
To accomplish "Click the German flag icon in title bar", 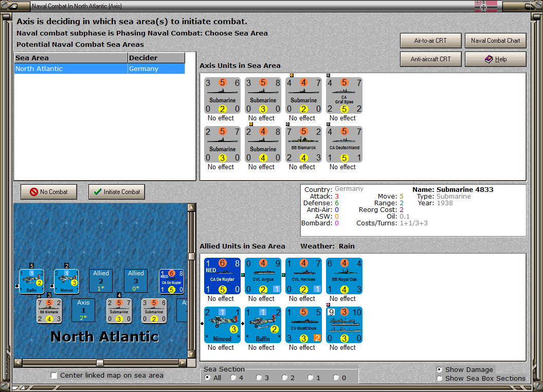I will click(x=485, y=6).
